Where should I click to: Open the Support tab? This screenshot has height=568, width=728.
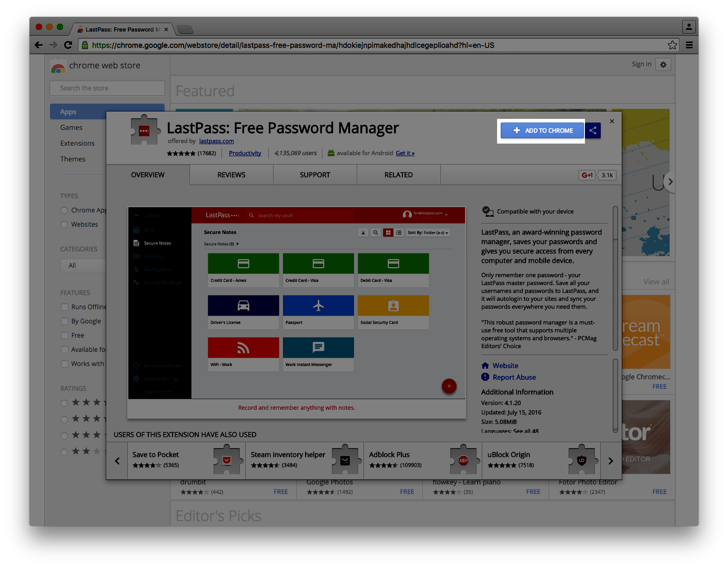(315, 175)
